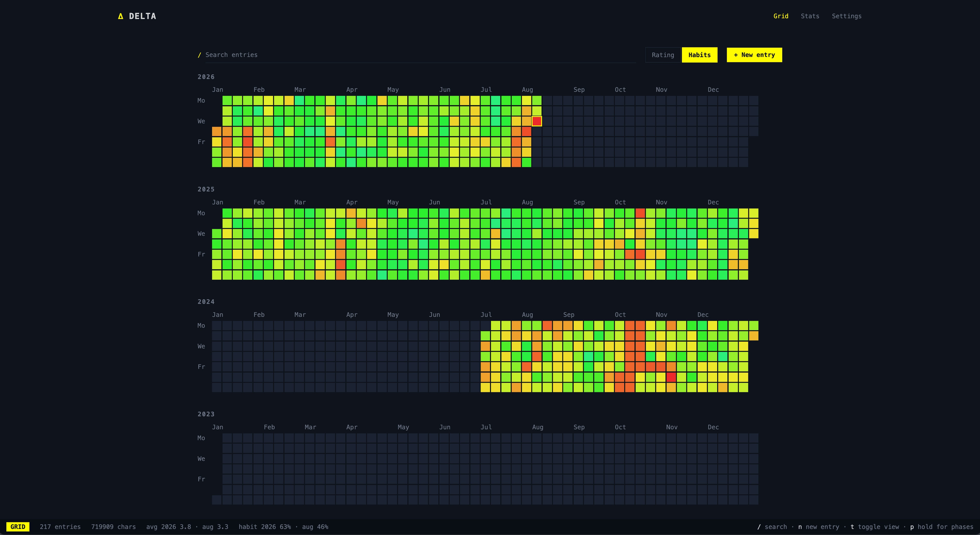Click the 'p hold for phases' hint
980x535 pixels.
click(x=941, y=527)
